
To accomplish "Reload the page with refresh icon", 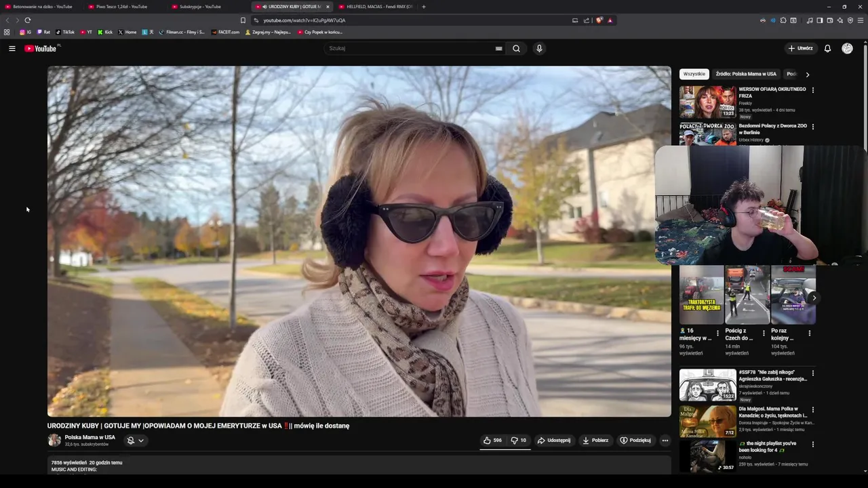I will coord(27,20).
